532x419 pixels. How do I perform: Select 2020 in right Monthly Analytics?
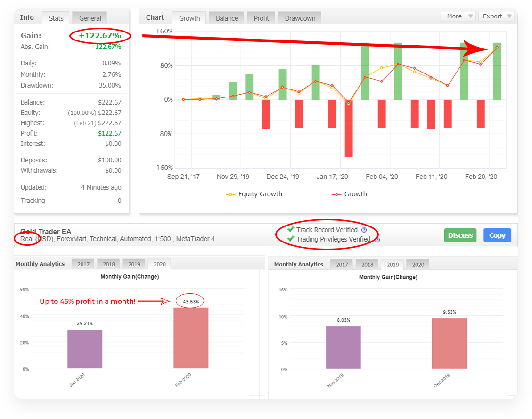[x=418, y=265]
